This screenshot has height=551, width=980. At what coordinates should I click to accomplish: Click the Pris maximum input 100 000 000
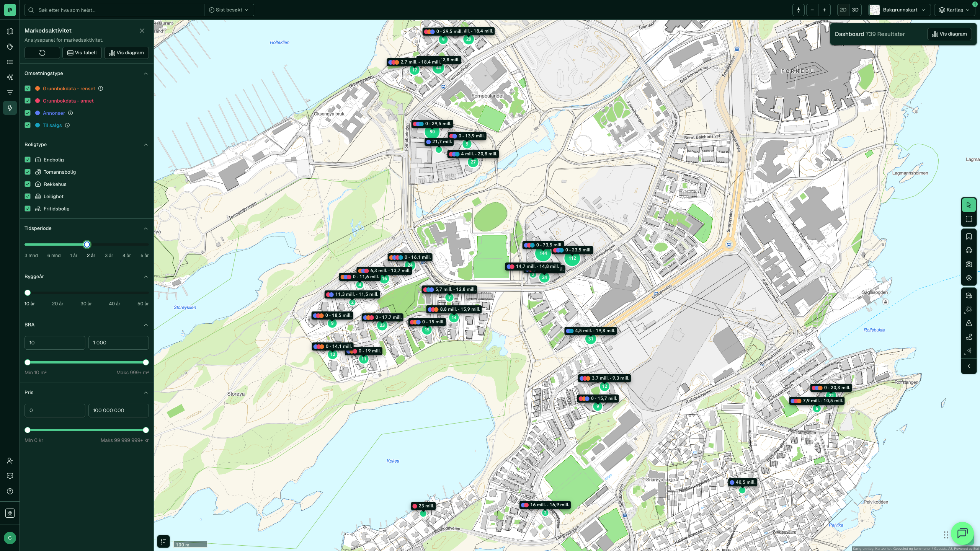point(119,411)
